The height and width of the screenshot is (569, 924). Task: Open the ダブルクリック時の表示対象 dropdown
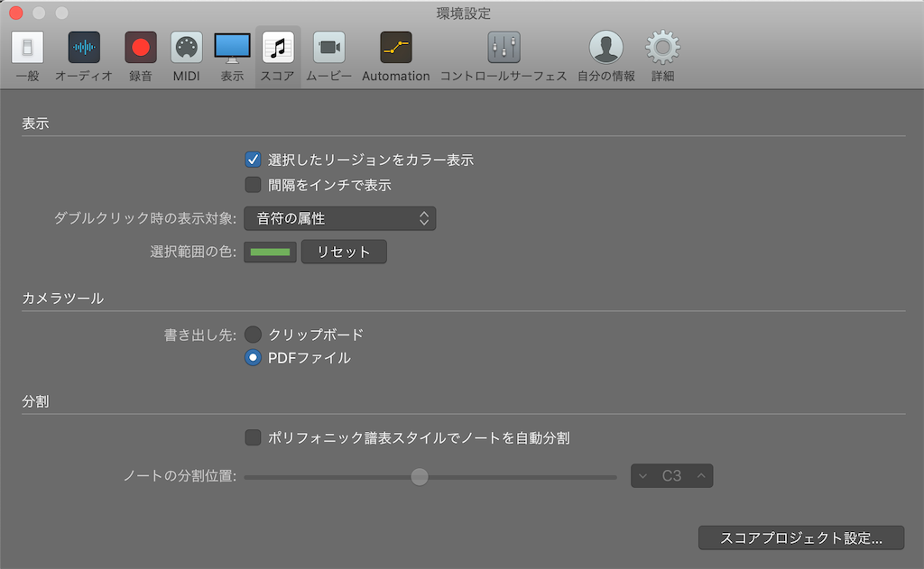point(340,218)
